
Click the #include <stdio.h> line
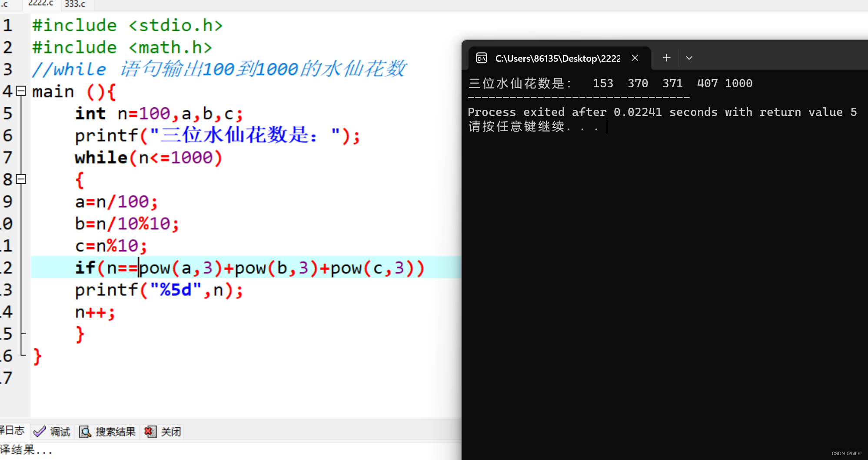click(127, 25)
